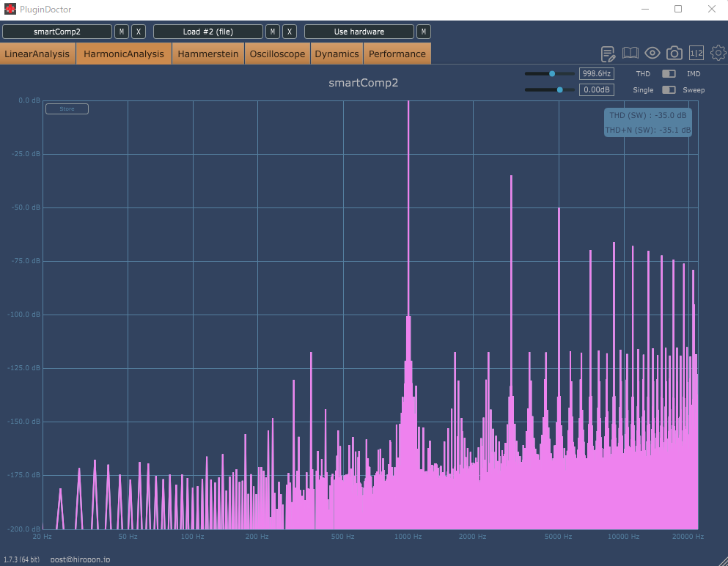The width and height of the screenshot is (728, 566).
Task: Click the 0.0 dB axis label
Action: pyautogui.click(x=29, y=100)
